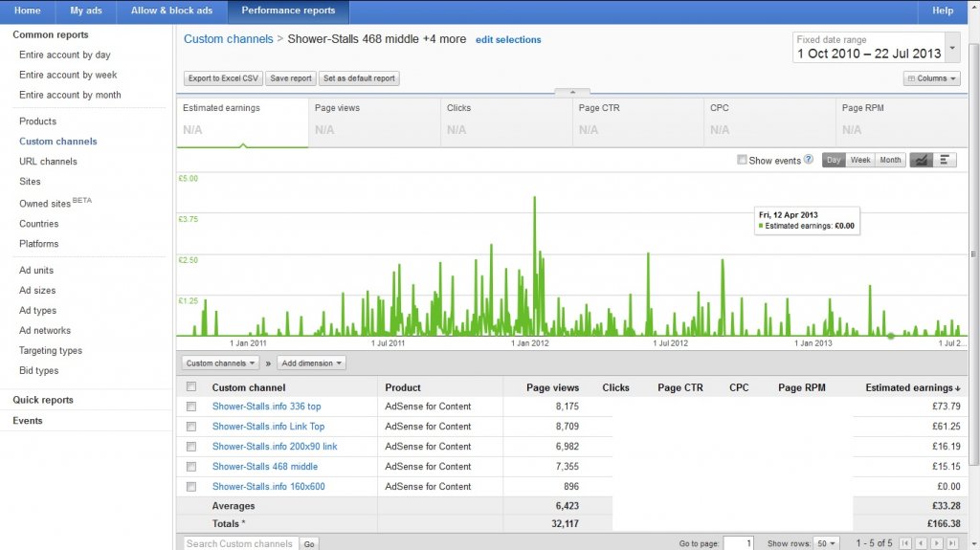Select the Performance reports tab
The width and height of the screenshot is (980, 550).
pos(288,11)
